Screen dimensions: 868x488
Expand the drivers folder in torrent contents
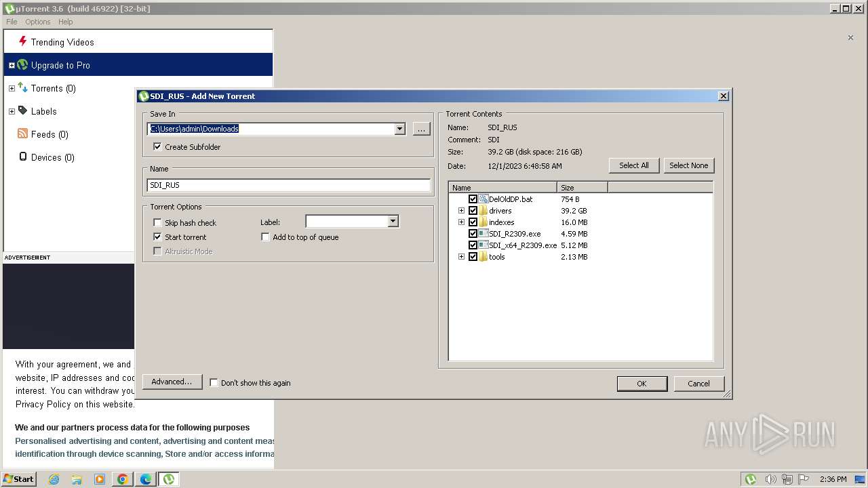click(x=461, y=211)
